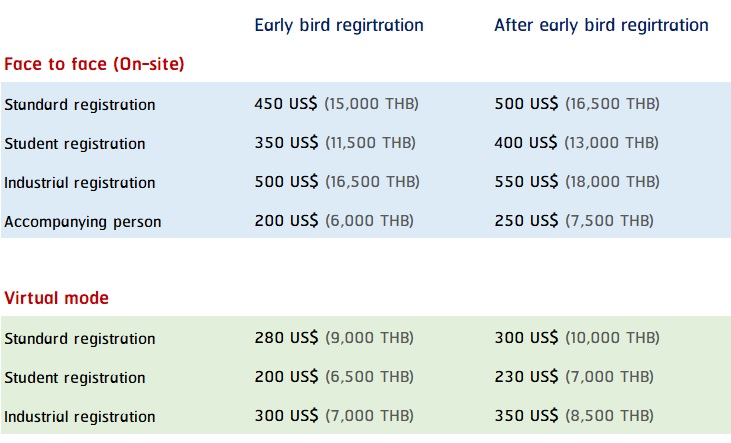This screenshot has height=443, width=731.
Task: Click the 11,500 THB student price
Action: [x=371, y=143]
